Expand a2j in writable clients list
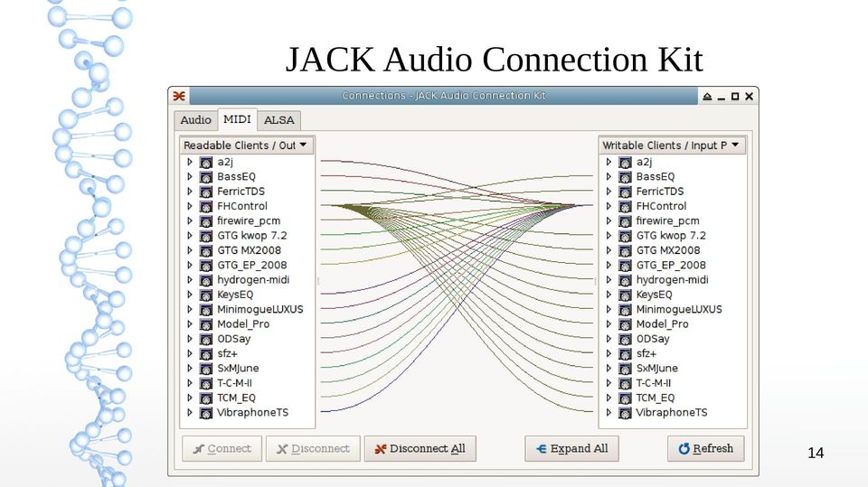Viewport: 868px width, 487px height. coord(609,162)
